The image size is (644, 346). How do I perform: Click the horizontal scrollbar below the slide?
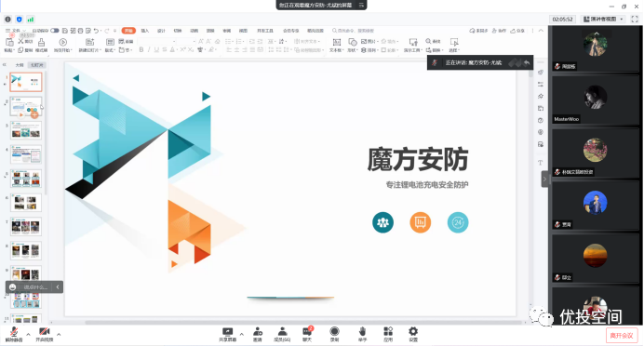304,323
